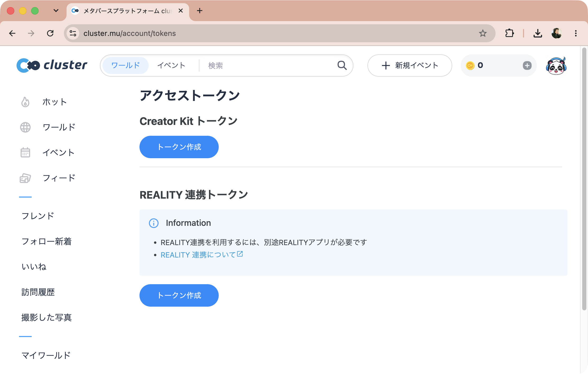Click the flame icon beside ホット
588x374 pixels.
(x=25, y=102)
